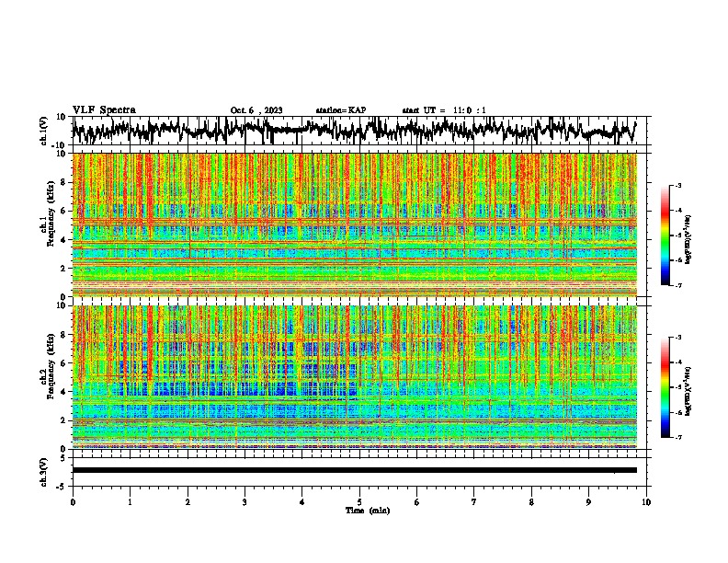728x563 pixels.
Task: Click the "4" kHz tick on ch.2 frequency axis
Action: (x=64, y=392)
